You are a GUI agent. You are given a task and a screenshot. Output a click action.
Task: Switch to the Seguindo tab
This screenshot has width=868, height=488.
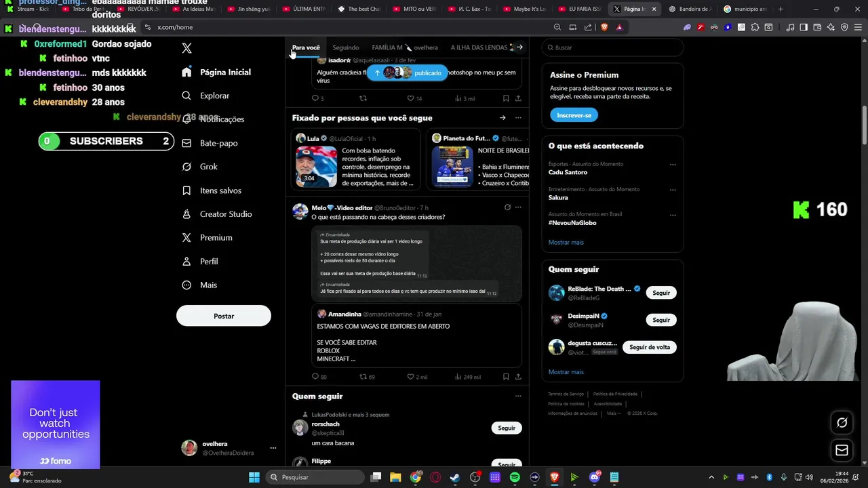click(x=346, y=47)
